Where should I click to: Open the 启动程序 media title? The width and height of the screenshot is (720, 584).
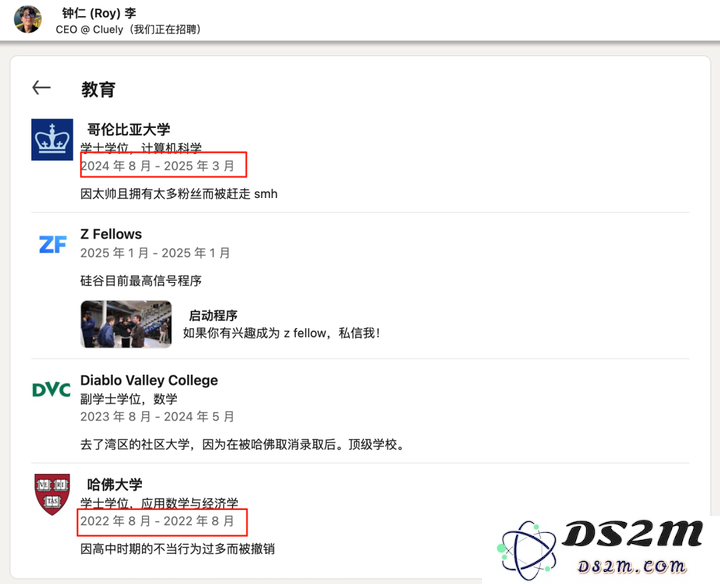(x=213, y=315)
